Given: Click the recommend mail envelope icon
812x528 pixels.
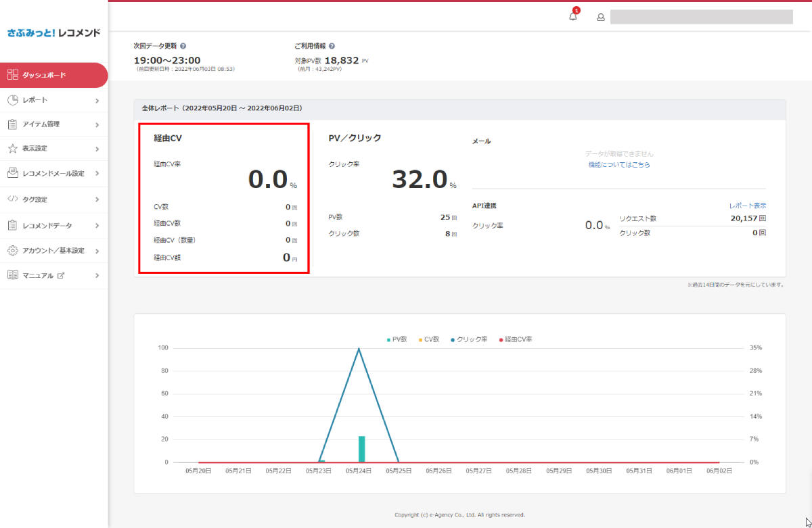Looking at the screenshot, I should [x=12, y=173].
